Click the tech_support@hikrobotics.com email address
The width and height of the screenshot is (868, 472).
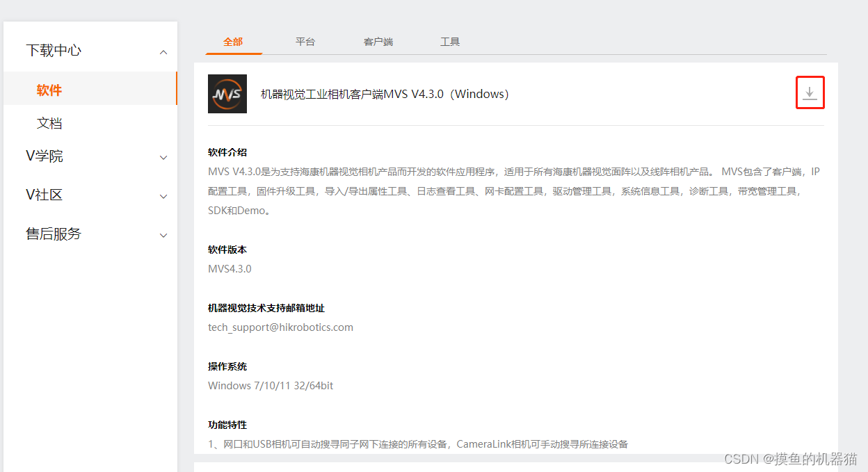[x=280, y=327]
